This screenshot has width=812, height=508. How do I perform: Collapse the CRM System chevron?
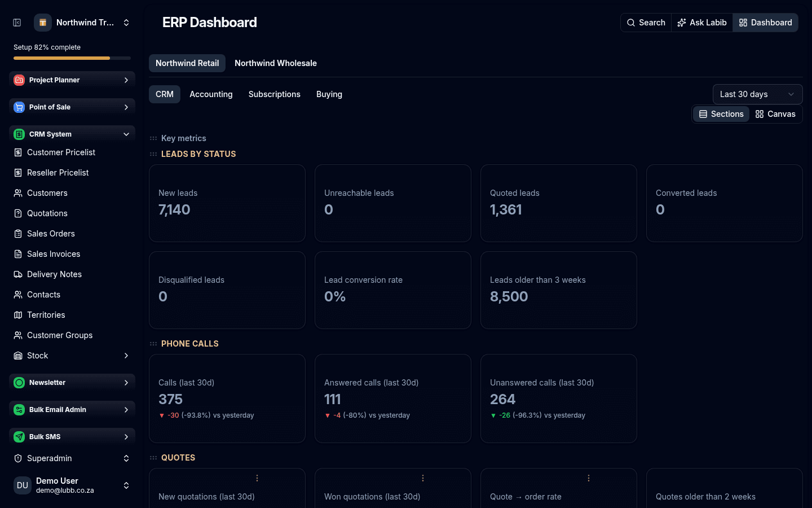(x=126, y=134)
